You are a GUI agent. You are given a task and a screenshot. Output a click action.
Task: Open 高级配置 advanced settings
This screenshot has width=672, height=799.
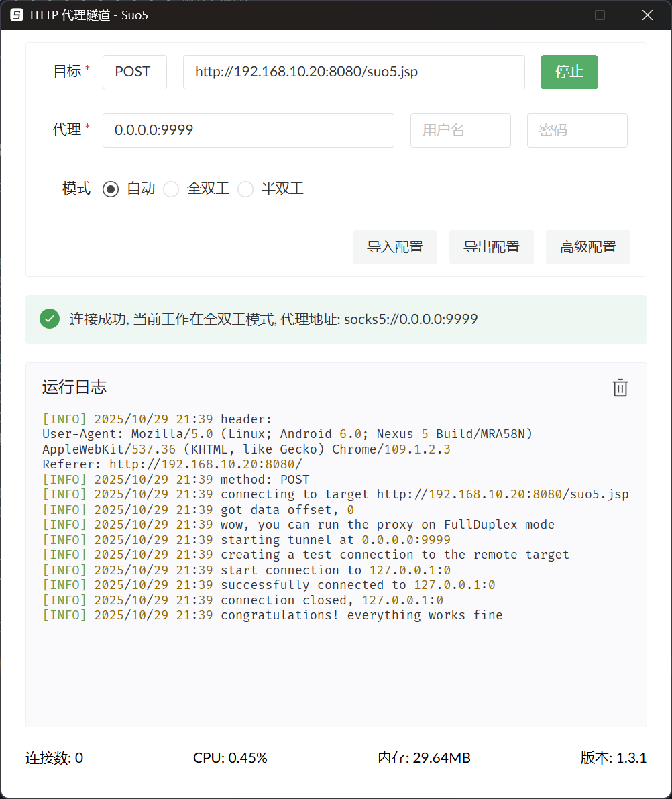[587, 247]
